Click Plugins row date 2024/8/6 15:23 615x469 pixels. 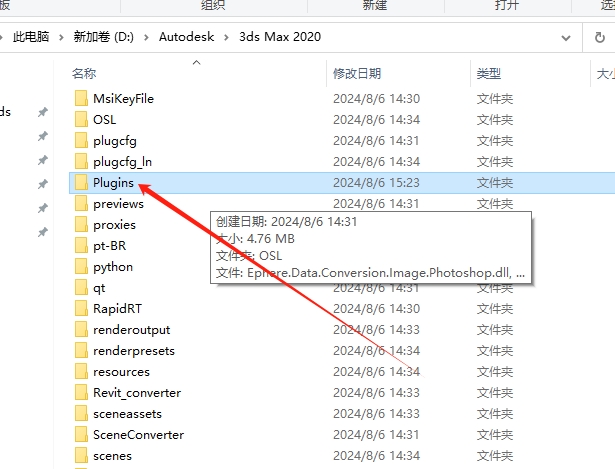377,183
